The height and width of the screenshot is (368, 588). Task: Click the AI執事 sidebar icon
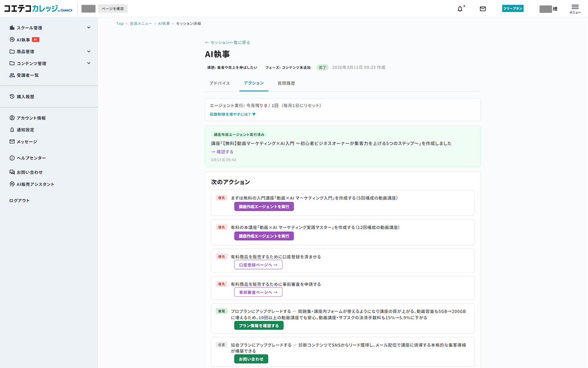pos(12,40)
